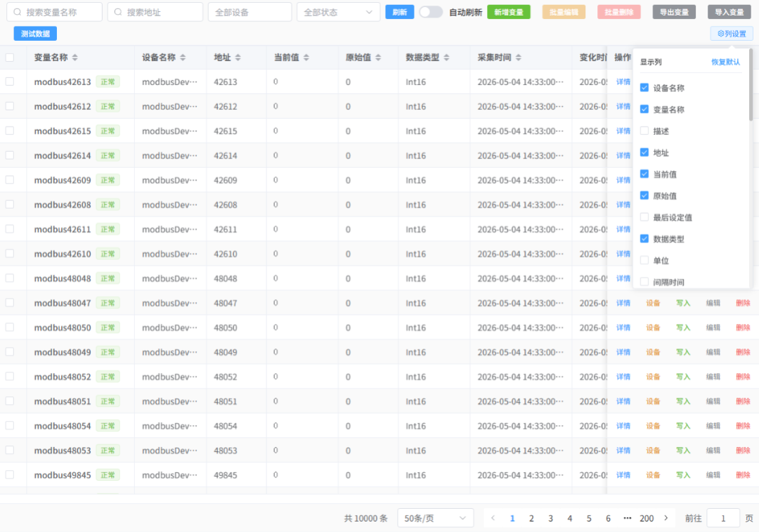This screenshot has width=759, height=532.
Task: Click address cell 42609
Action: [226, 180]
